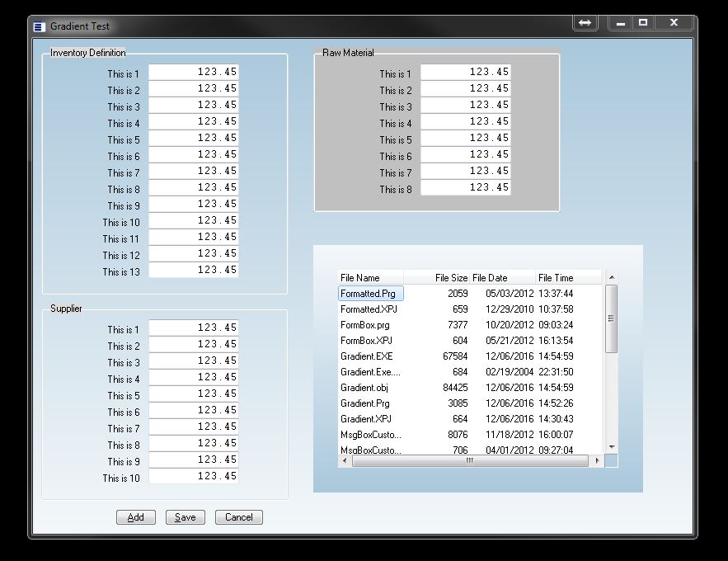Click the file list scroll up arrow

[x=611, y=278]
